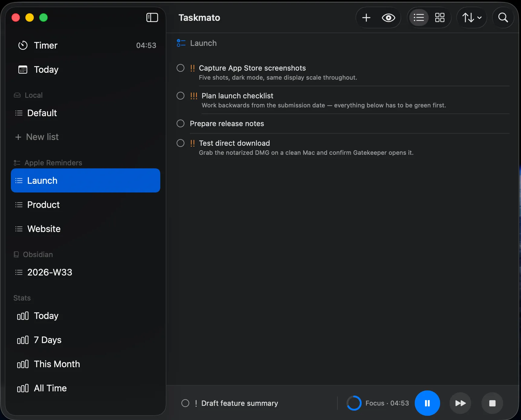The width and height of the screenshot is (521, 420).
Task: Open the Website list
Action: (x=86, y=229)
